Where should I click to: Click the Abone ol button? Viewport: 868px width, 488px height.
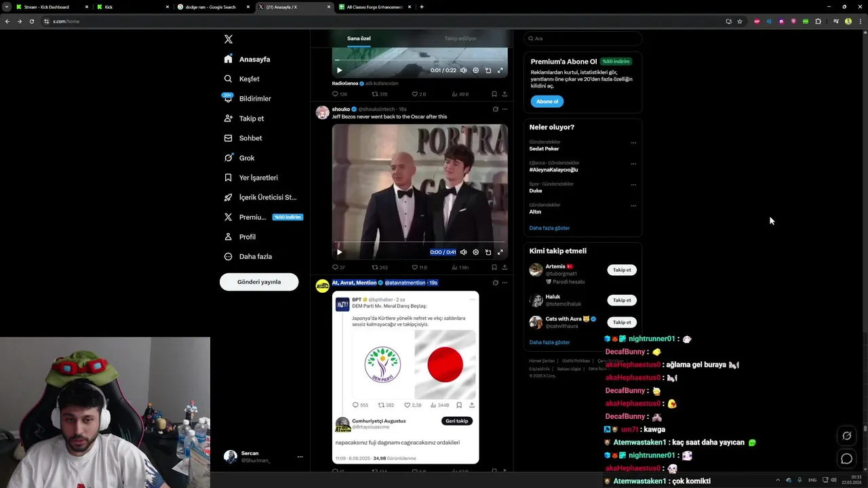click(x=547, y=102)
